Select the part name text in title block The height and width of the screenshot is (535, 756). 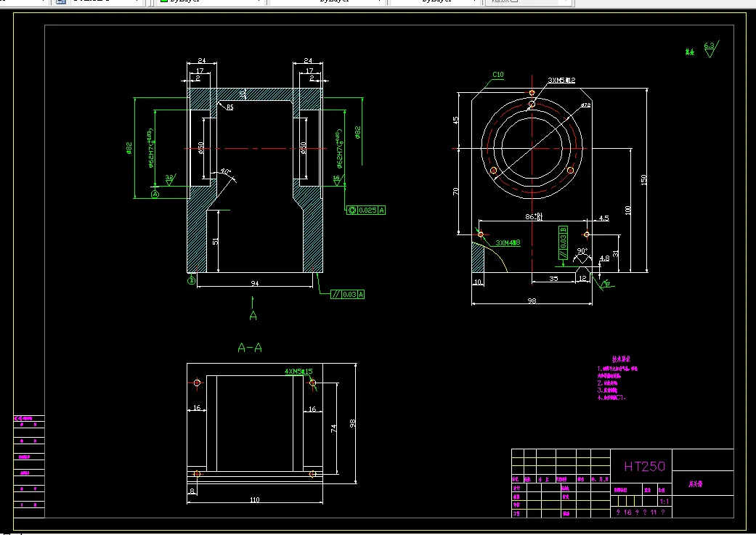pyautogui.click(x=695, y=484)
